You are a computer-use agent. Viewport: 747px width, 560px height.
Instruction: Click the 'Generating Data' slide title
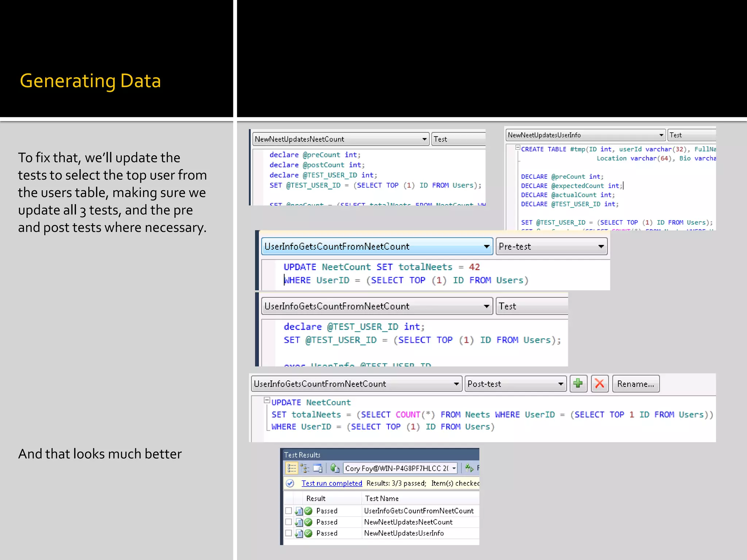click(x=90, y=81)
